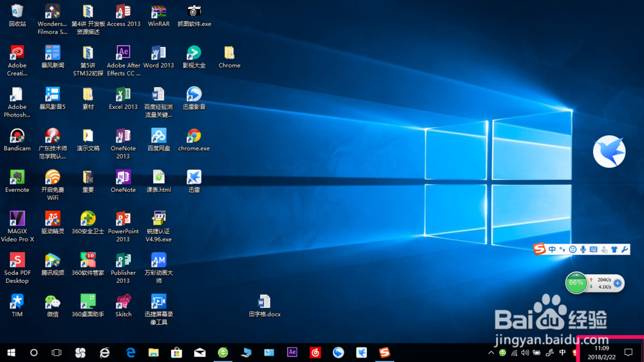Open Task View on the taskbar
The height and width of the screenshot is (362, 644).
(x=56, y=352)
